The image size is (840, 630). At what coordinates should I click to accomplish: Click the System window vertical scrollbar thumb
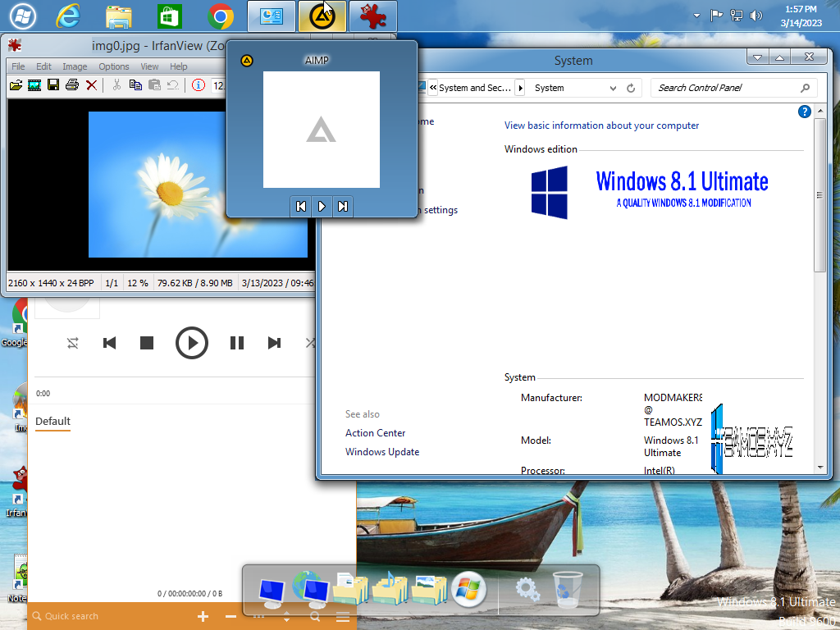tap(820, 195)
